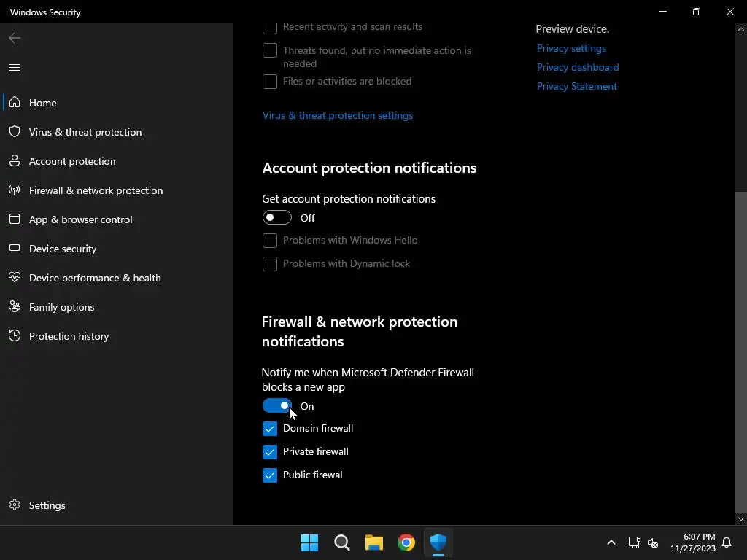
Task: Turn off firewall blocks new app toggle
Action: pos(276,405)
